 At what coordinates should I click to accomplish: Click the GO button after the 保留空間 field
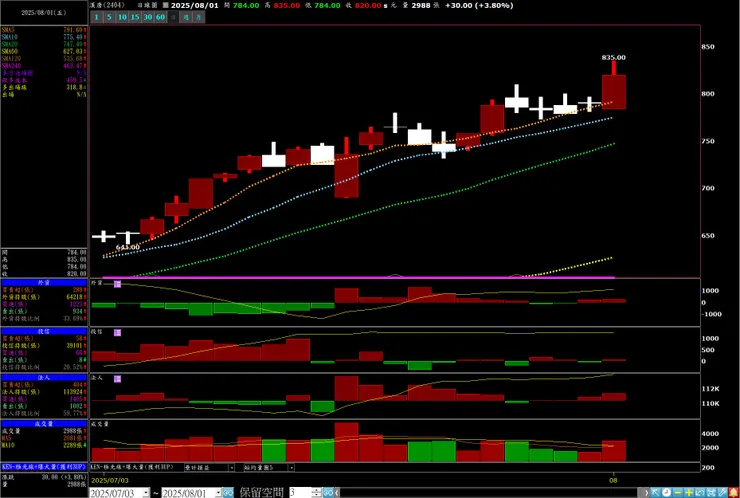point(328,493)
